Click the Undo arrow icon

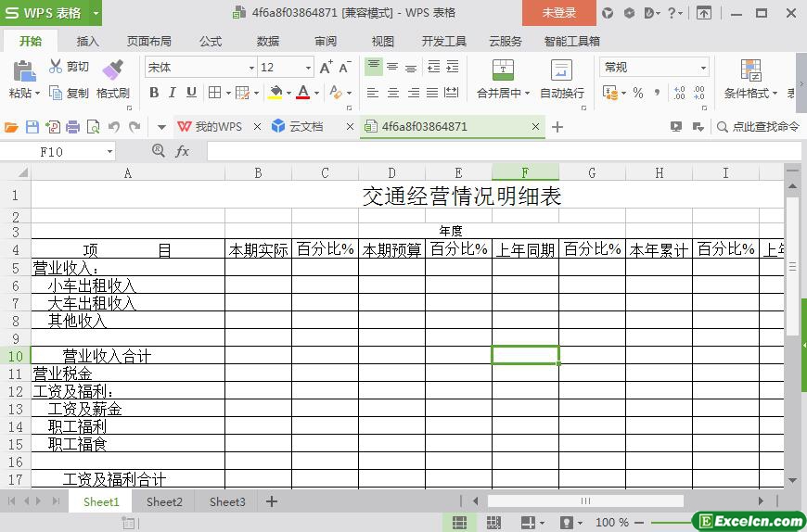pos(114,127)
